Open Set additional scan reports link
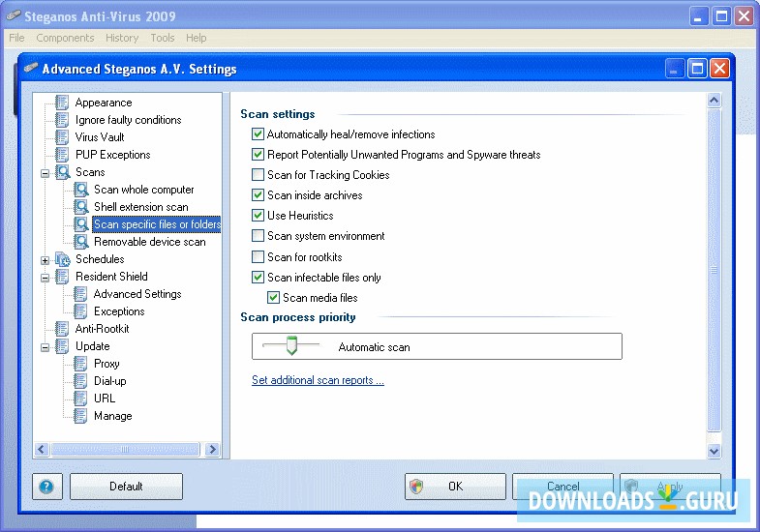The height and width of the screenshot is (532, 760). (318, 380)
